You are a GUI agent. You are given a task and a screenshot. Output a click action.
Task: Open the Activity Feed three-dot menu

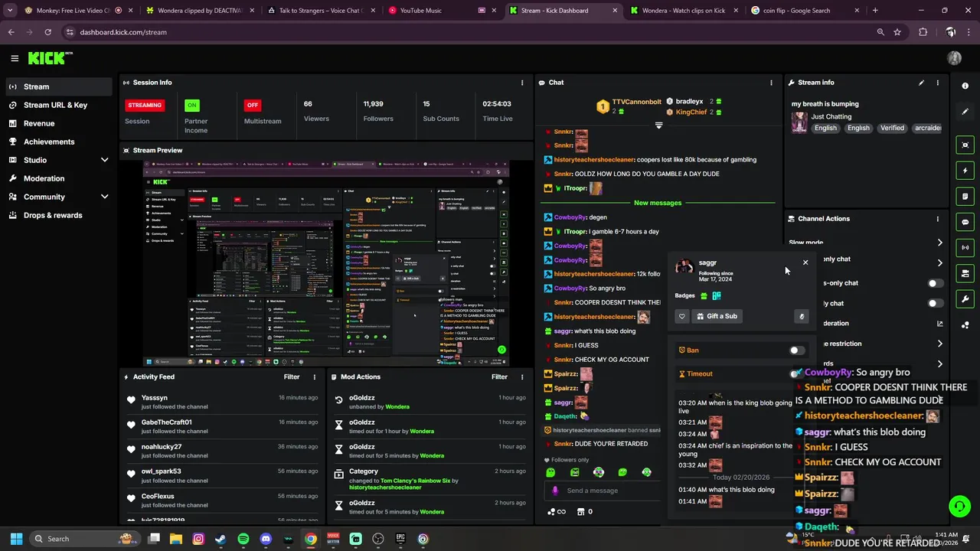pyautogui.click(x=314, y=377)
